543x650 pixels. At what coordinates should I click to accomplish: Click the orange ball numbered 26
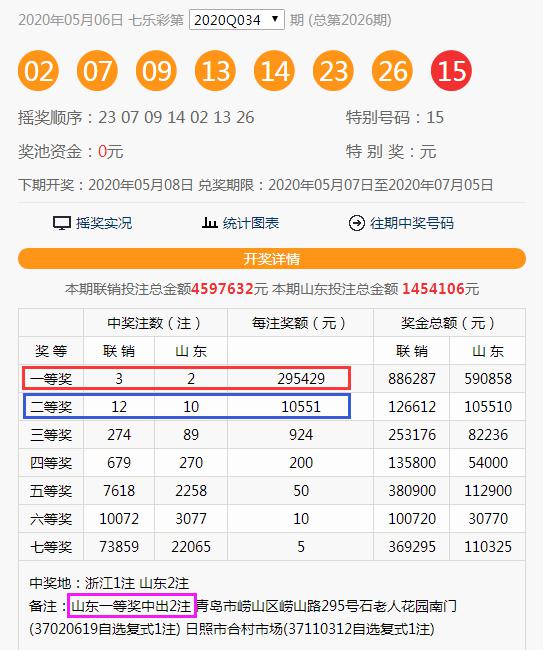coord(392,70)
